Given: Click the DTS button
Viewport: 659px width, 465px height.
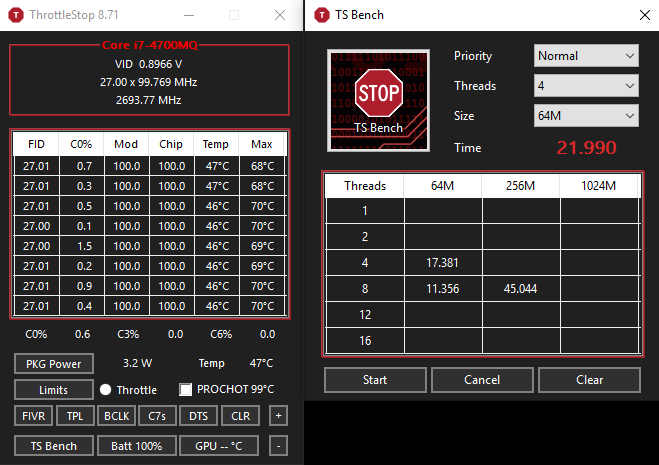Looking at the screenshot, I should pos(198,416).
